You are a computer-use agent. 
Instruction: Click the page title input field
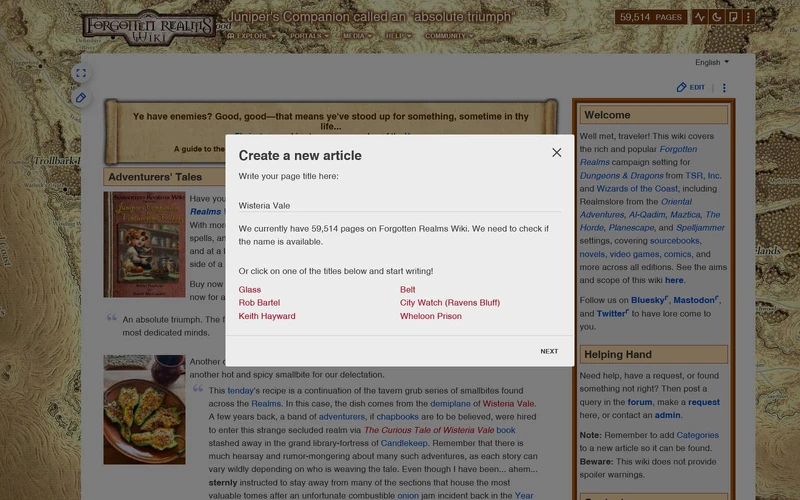[x=399, y=205]
